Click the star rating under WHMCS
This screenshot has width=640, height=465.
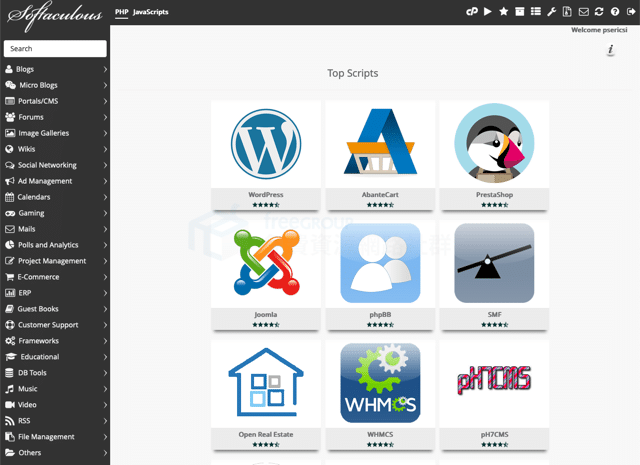(x=380, y=445)
